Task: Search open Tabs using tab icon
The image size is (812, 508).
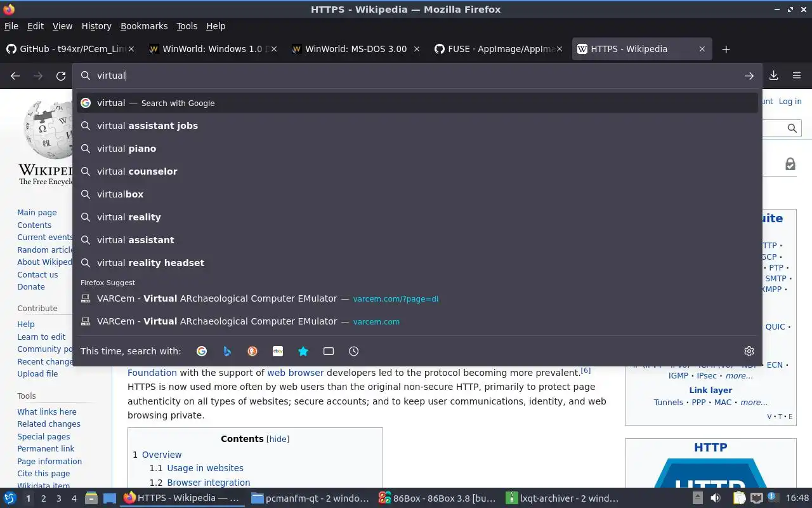Action: tap(329, 351)
